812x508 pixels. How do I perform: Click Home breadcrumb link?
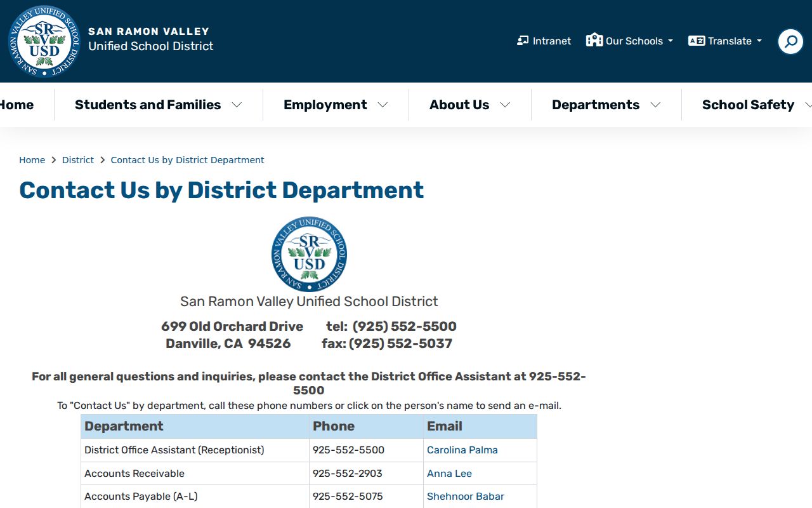pos(32,160)
